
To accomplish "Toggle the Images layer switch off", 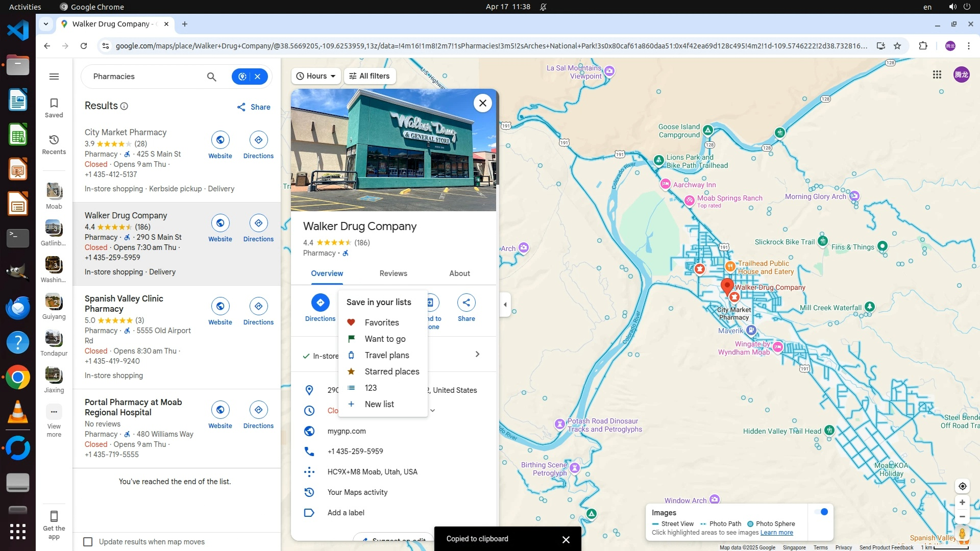I will click(x=820, y=512).
